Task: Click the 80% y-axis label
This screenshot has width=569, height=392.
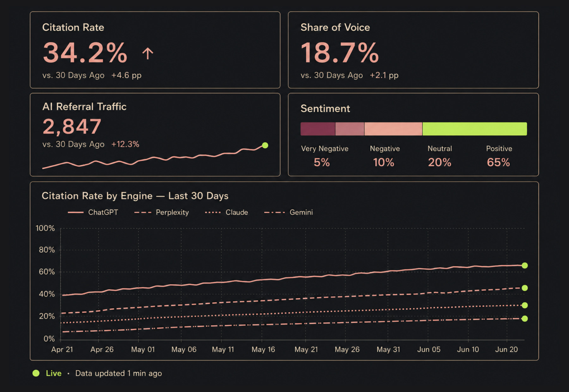Action: (47, 250)
